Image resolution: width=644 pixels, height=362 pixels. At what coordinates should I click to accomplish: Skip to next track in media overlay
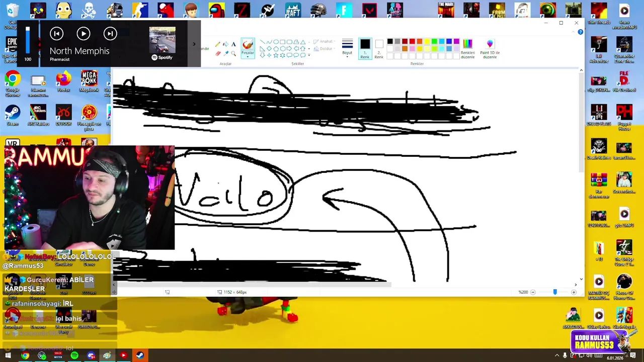[x=110, y=34]
